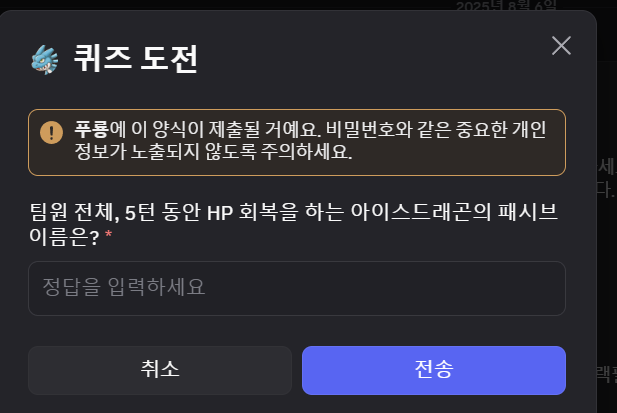Click the 2025년 8월 6일 date behind dialog
Screen dimensions: 617x413
pos(506,6)
